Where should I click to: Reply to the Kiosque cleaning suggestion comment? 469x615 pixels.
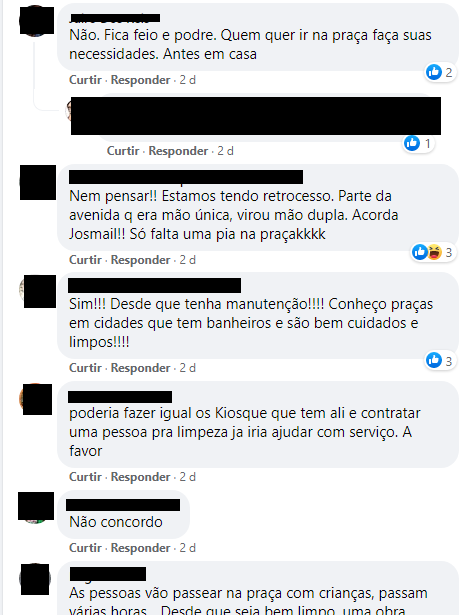coord(140,477)
